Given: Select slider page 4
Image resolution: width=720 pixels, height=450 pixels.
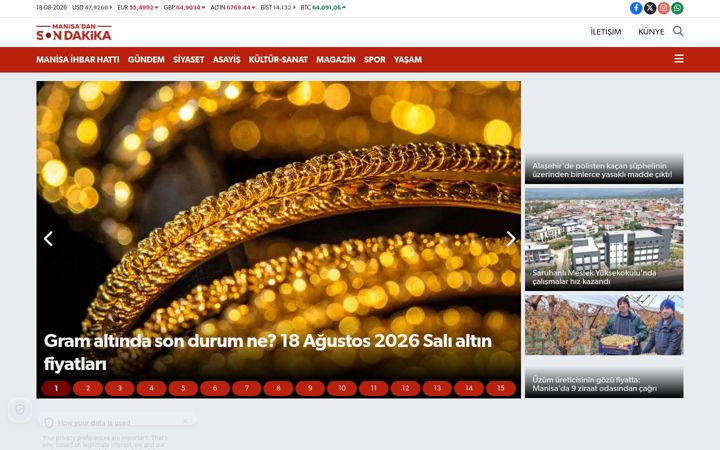Looking at the screenshot, I should (x=151, y=388).
